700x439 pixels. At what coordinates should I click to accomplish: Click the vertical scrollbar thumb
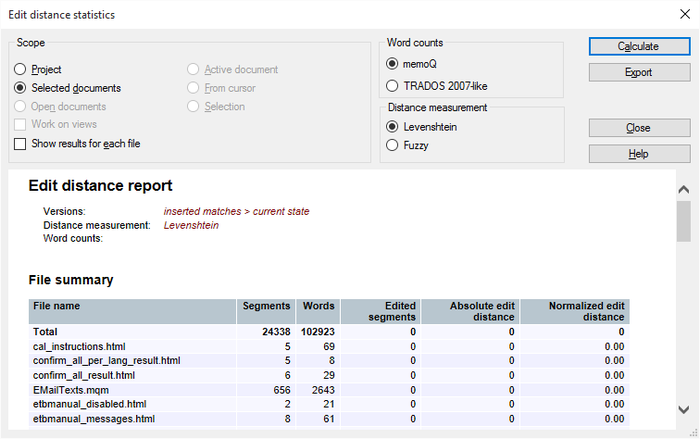683,222
